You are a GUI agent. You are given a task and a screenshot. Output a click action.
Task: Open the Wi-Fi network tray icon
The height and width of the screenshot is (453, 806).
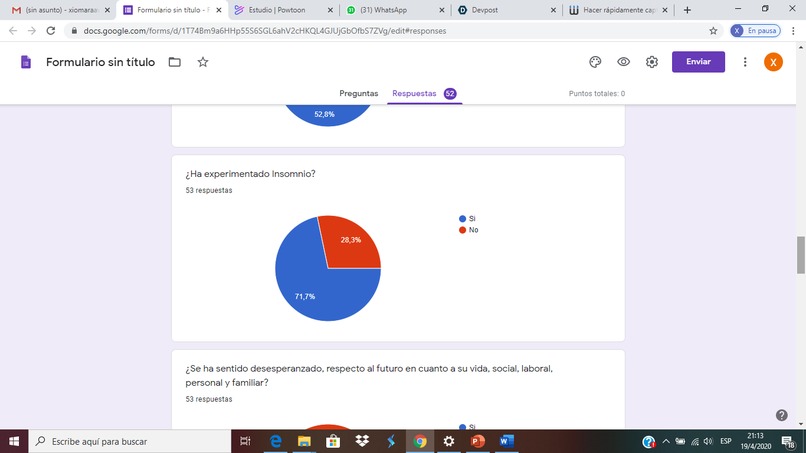[x=695, y=441]
